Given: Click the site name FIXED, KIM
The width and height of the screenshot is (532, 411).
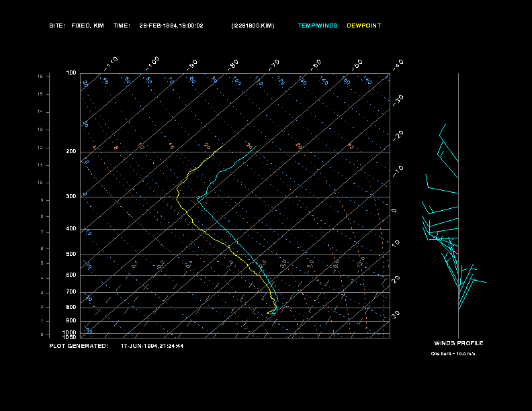Looking at the screenshot, I should [87, 26].
